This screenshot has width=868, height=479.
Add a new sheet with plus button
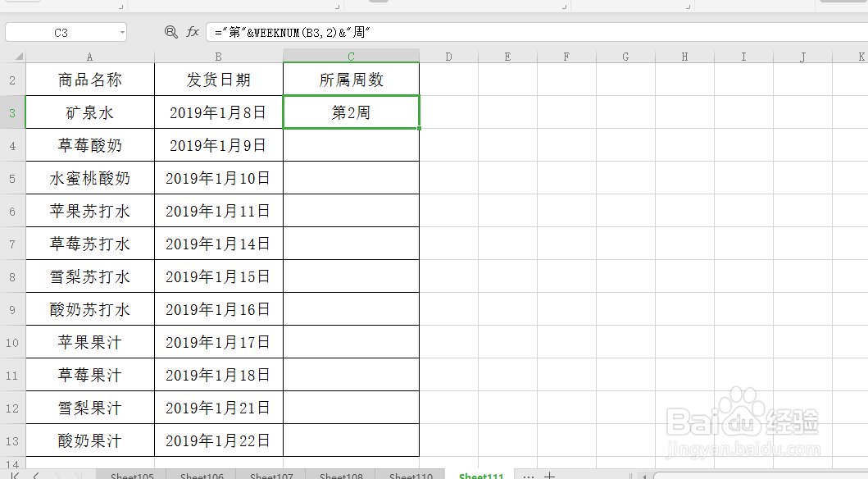tap(549, 476)
